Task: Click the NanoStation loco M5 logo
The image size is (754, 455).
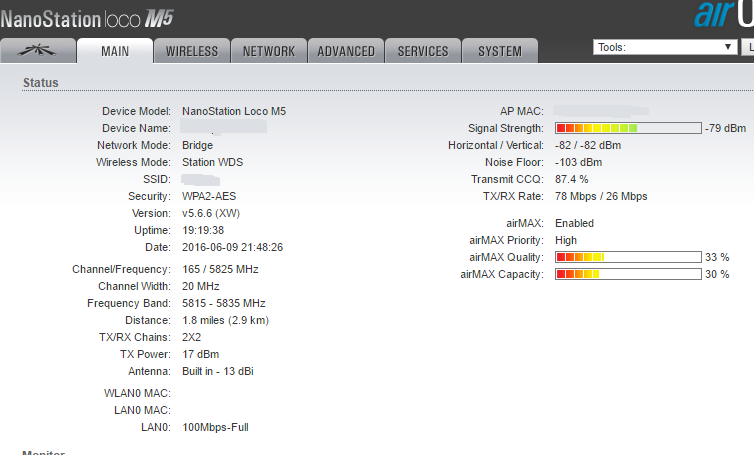Action: 87,19
